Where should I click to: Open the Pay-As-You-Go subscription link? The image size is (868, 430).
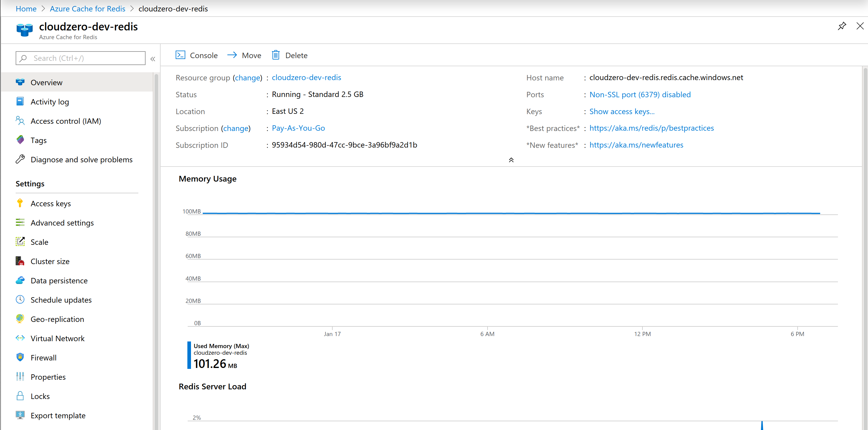click(x=298, y=128)
